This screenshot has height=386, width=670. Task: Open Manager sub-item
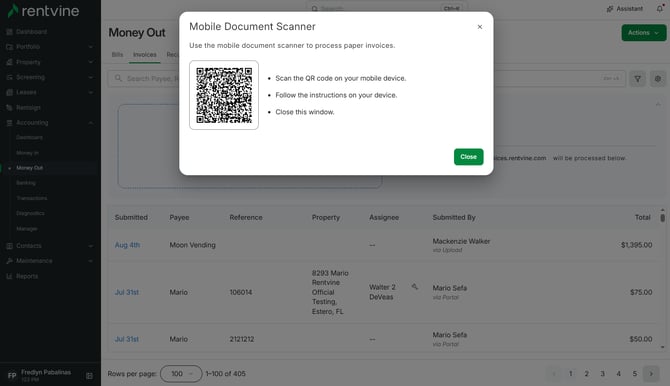[x=26, y=229]
